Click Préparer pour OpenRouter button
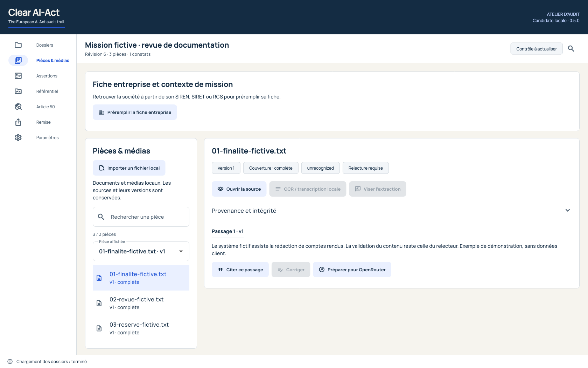The height and width of the screenshot is (368, 588). [352, 270]
